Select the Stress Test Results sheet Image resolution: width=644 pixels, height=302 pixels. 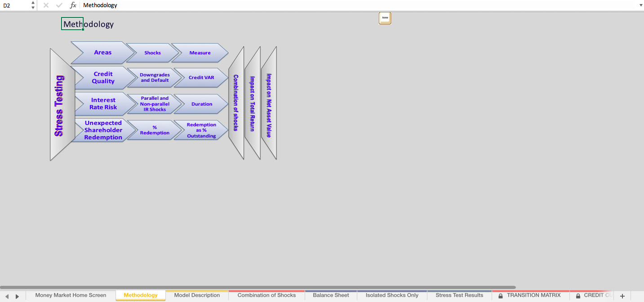coord(459,295)
